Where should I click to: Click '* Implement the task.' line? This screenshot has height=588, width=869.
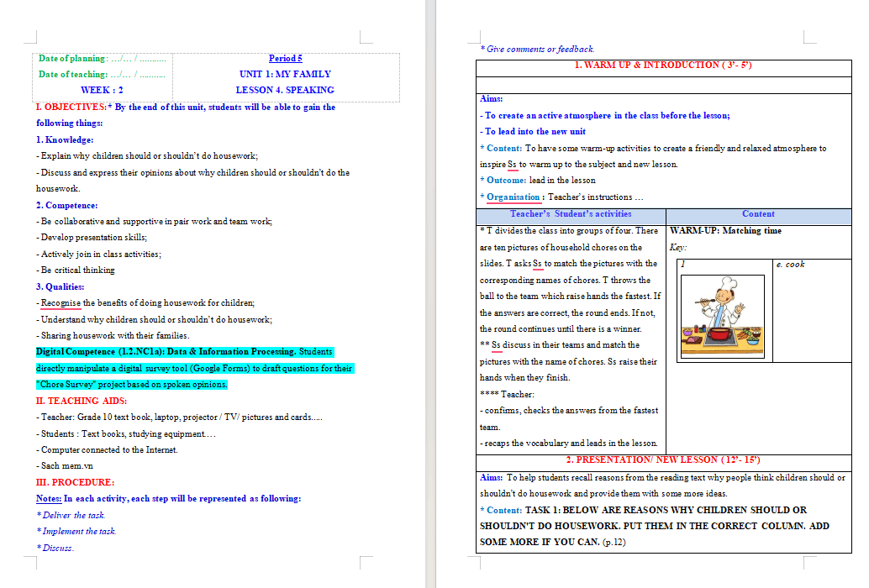[76, 531]
